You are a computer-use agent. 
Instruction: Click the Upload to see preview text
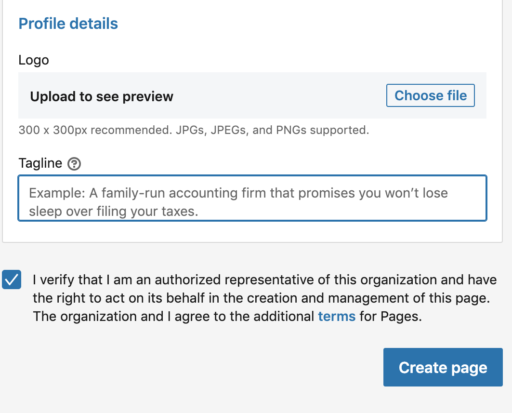click(102, 96)
